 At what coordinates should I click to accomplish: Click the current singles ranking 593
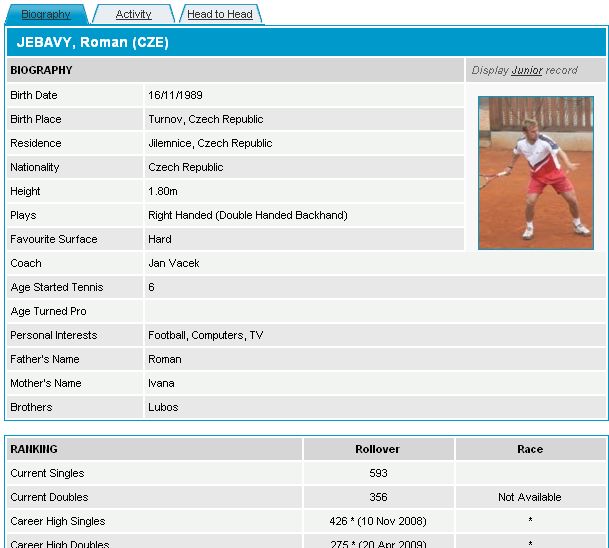click(x=378, y=473)
